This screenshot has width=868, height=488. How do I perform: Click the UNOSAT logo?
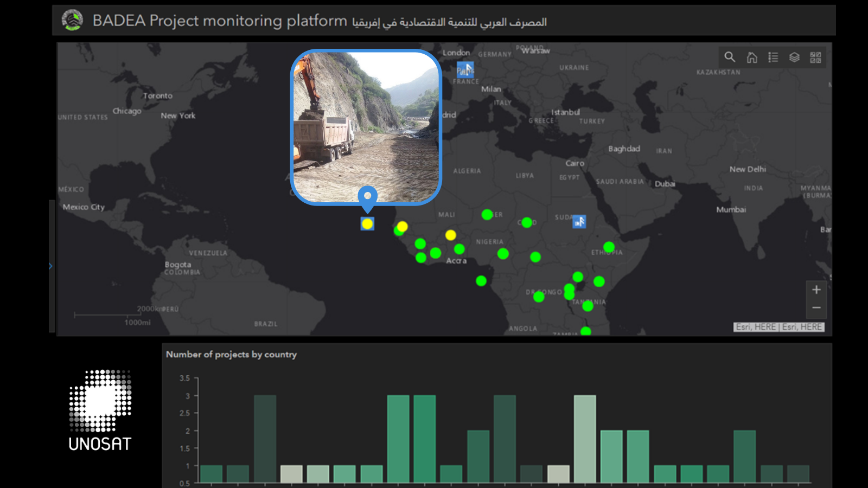click(100, 410)
